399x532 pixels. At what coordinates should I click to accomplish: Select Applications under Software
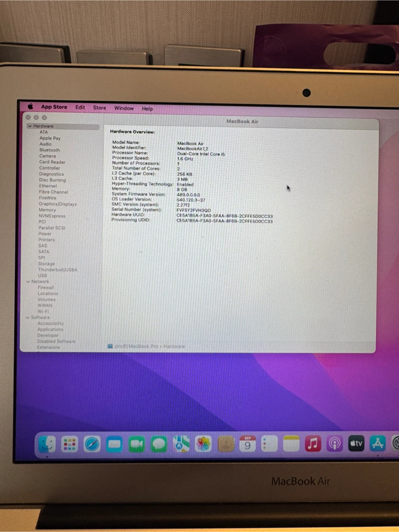pyautogui.click(x=50, y=329)
